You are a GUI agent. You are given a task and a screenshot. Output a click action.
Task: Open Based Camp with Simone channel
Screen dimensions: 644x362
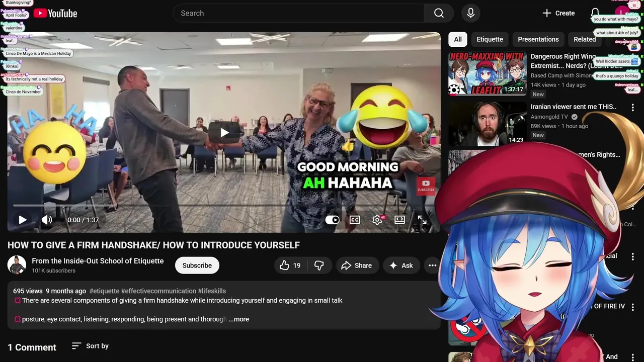tap(562, 75)
